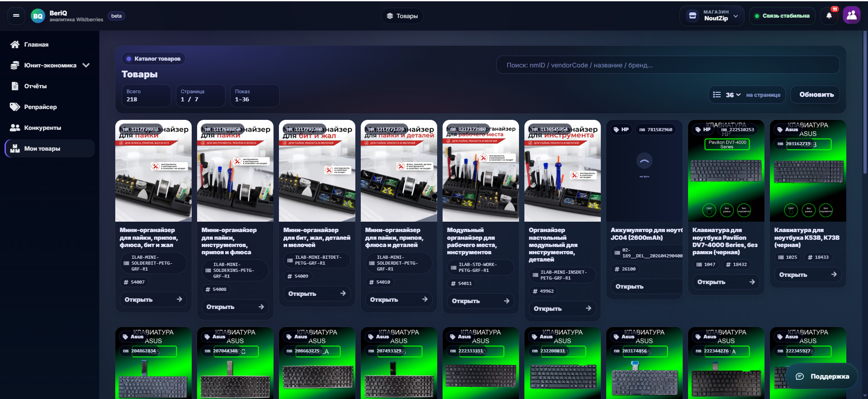
Task: Toggle the sidebar with the hamburger button
Action: click(16, 16)
